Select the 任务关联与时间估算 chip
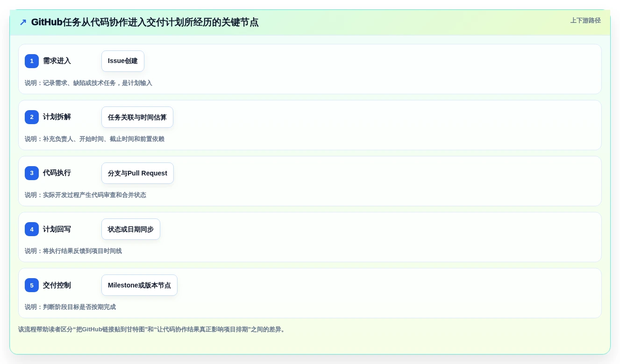The image size is (620, 364). click(137, 117)
